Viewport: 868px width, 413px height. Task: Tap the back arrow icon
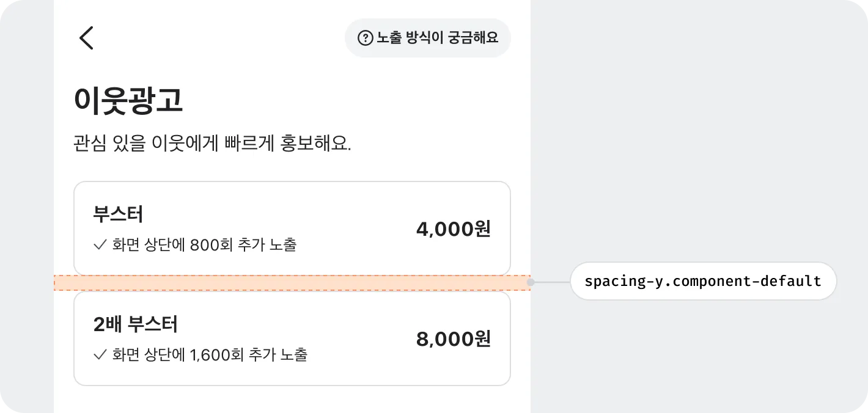point(86,38)
